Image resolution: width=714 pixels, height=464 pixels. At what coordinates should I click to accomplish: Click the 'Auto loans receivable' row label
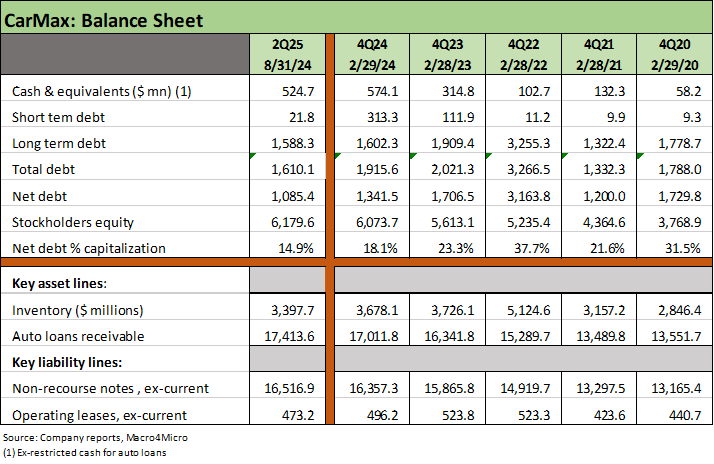78,336
